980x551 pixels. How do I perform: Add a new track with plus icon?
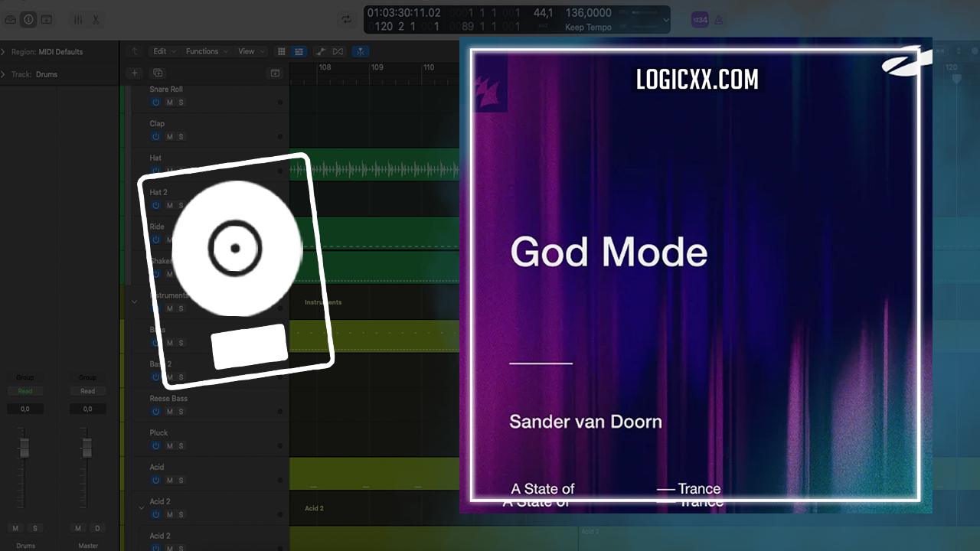pyautogui.click(x=135, y=73)
